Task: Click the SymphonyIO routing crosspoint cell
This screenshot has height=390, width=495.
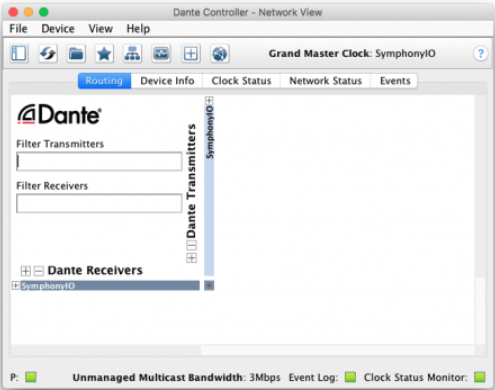Action: coord(209,285)
